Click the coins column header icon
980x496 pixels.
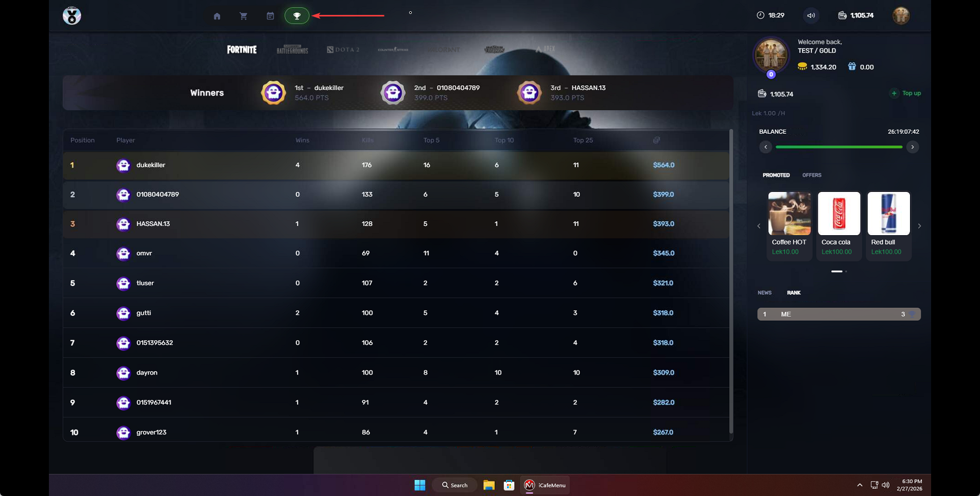click(656, 140)
